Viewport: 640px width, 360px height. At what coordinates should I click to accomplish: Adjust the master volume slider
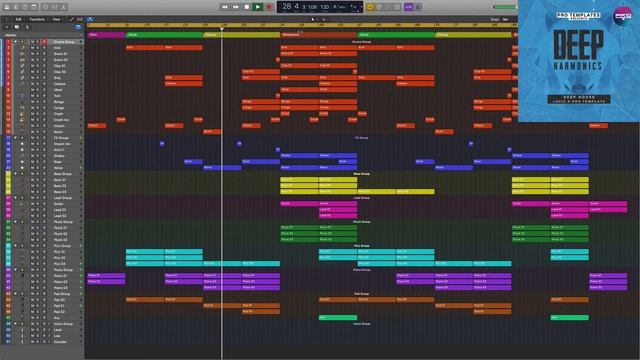tap(505, 7)
